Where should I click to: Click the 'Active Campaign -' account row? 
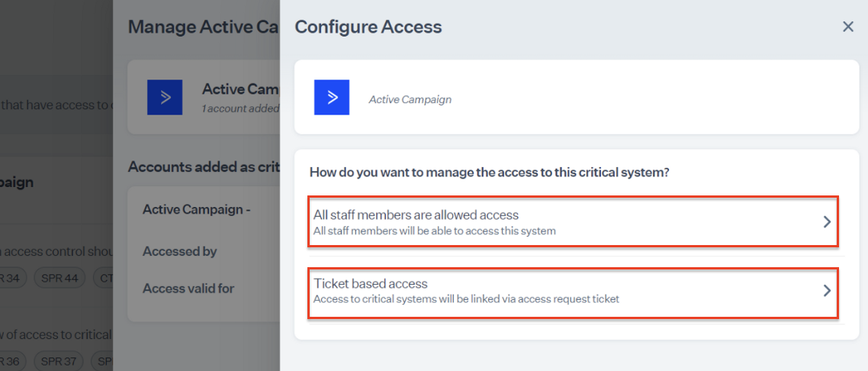coord(197,209)
